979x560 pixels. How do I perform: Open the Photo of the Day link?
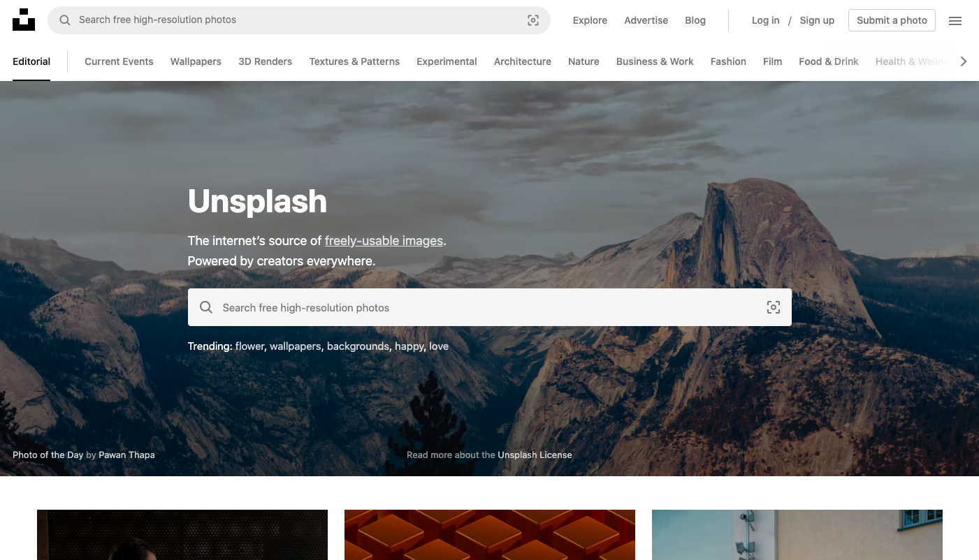48,455
